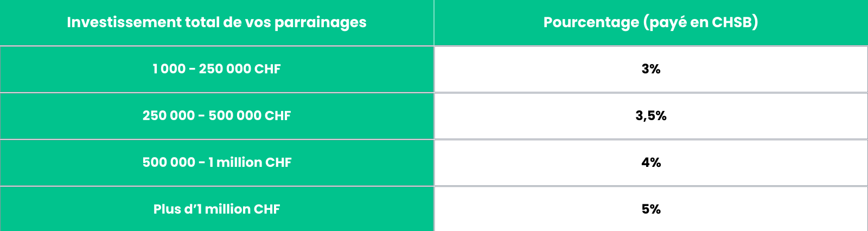Image resolution: width=868 pixels, height=231 pixels.
Task: Select the '500 000 - 1 million CHF' cell
Action: 216,163
